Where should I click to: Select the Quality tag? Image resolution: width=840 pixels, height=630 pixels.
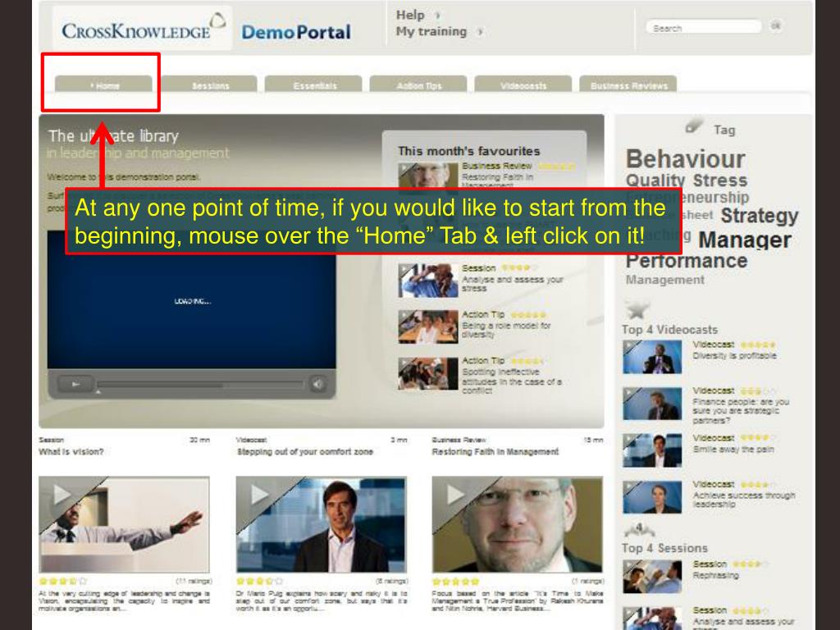655,180
